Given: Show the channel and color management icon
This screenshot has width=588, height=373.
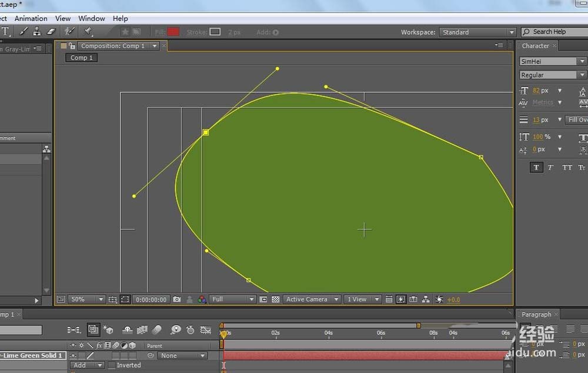Looking at the screenshot, I should point(202,299).
